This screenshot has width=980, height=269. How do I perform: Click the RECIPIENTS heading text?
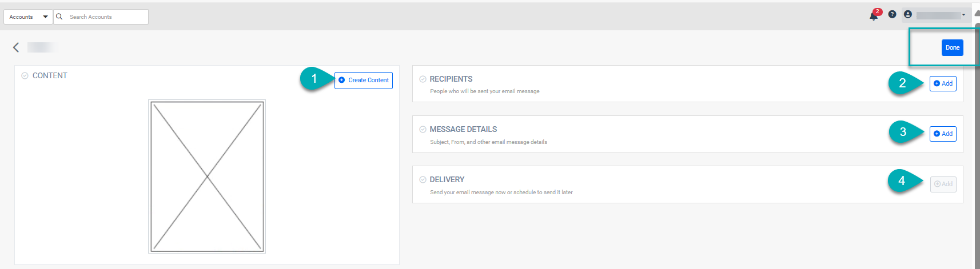[451, 79]
